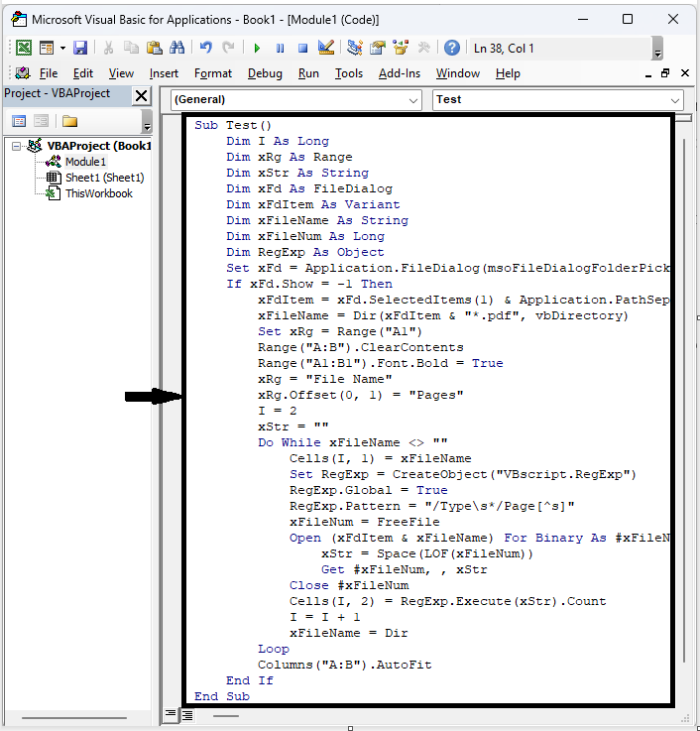Open Help via the question mark icon
The width and height of the screenshot is (700, 731).
(x=451, y=48)
